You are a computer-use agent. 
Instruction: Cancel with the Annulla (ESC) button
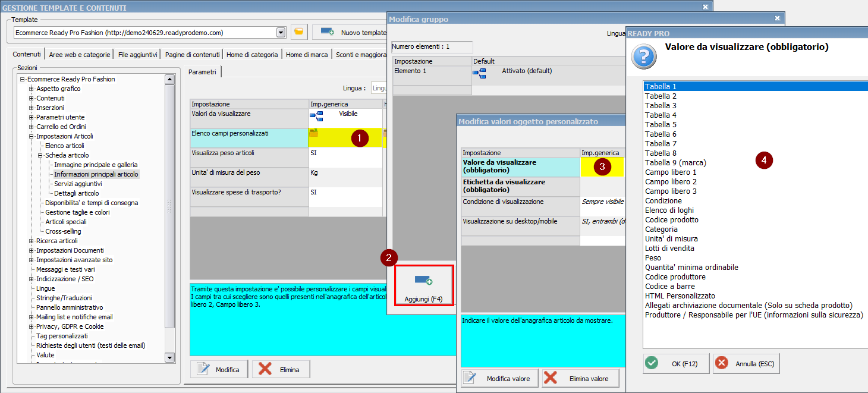pyautogui.click(x=746, y=364)
